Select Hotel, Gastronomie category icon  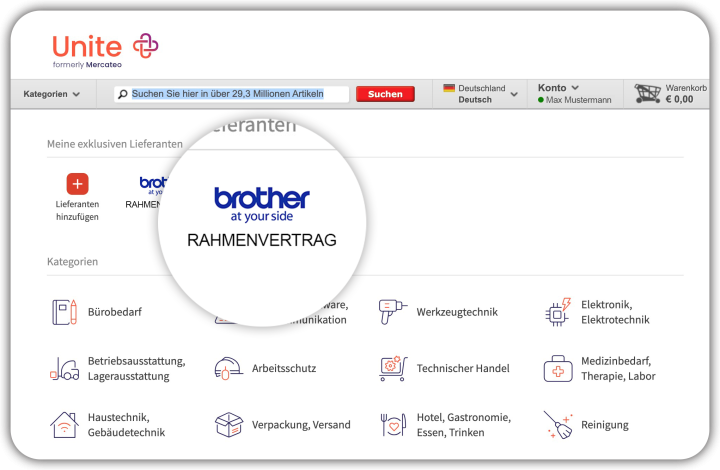coord(393,424)
